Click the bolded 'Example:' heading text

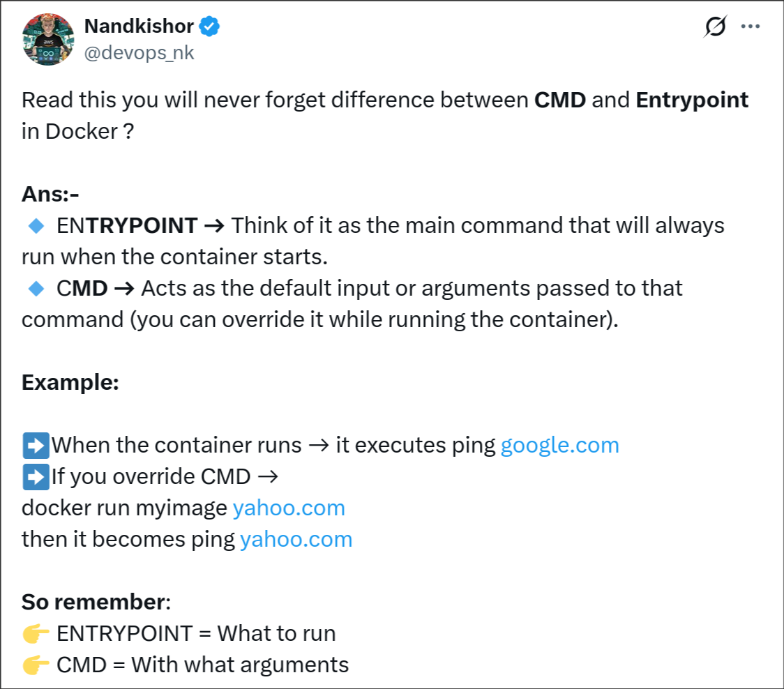(69, 382)
